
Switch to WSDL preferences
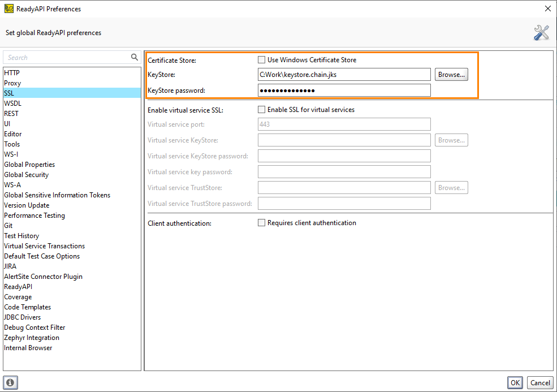coord(72,103)
